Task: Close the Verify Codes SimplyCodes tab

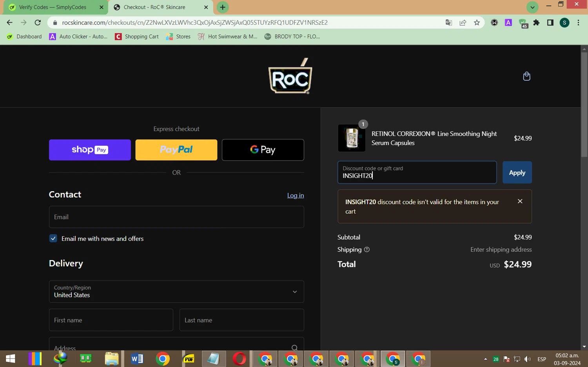Action: (x=101, y=7)
